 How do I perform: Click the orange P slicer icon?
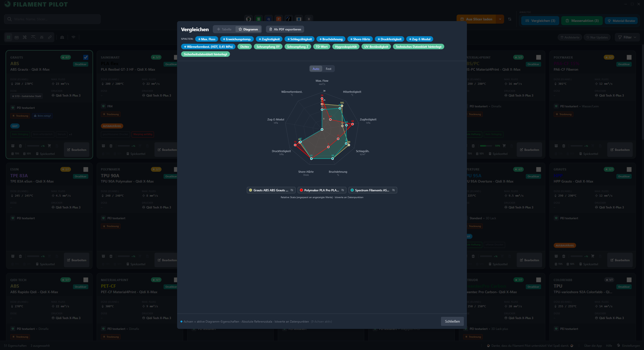click(278, 19)
